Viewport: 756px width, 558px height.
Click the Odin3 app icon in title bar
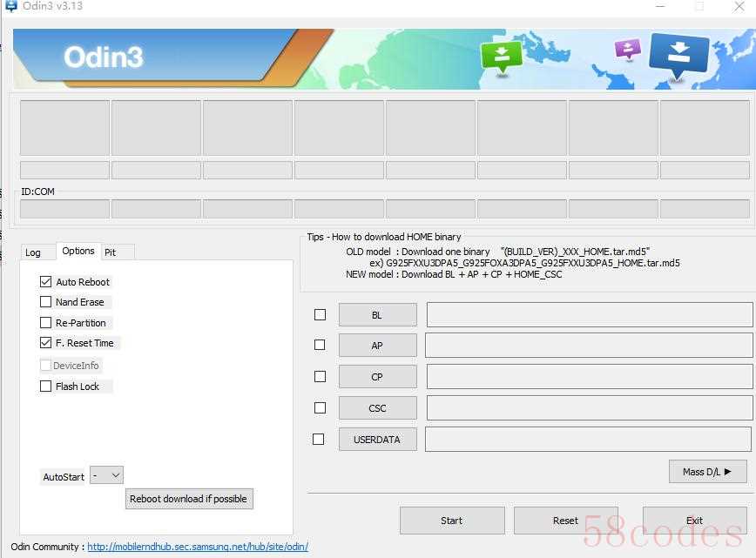(10, 6)
